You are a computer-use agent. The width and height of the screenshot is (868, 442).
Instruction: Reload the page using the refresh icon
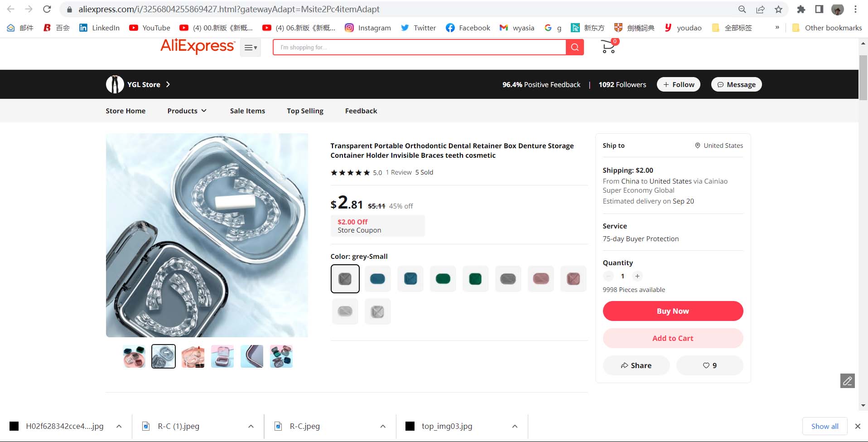coord(47,9)
